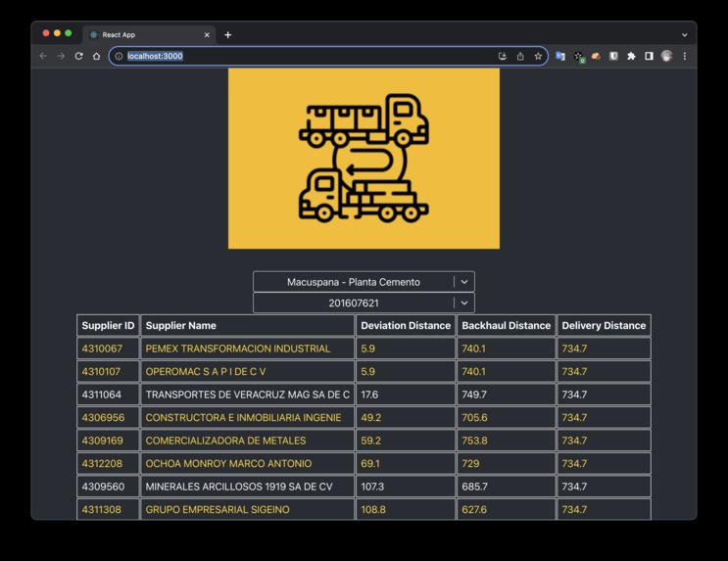Bookmark this page with the star icon
Viewport: 728px width, 561px height.
pyautogui.click(x=538, y=56)
